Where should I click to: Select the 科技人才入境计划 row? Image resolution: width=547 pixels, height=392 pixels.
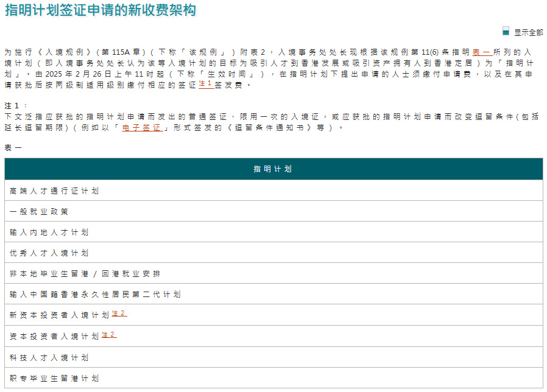click(49, 357)
